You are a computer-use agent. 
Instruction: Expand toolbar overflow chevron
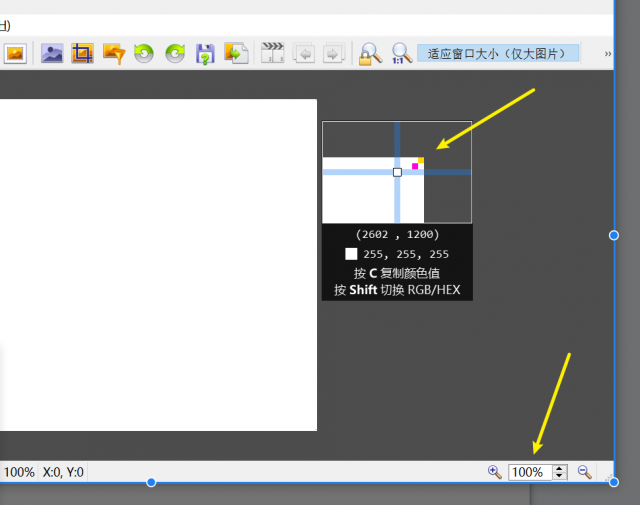click(608, 53)
